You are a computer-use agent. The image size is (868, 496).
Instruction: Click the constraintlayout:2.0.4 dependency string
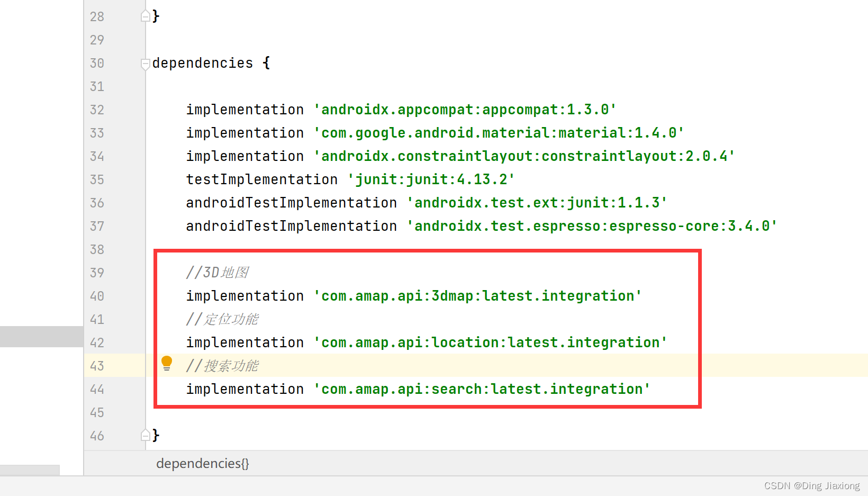[525, 156]
